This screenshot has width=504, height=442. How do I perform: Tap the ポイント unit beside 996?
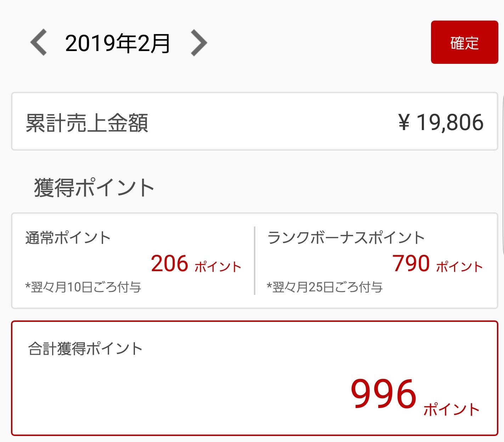click(451, 409)
